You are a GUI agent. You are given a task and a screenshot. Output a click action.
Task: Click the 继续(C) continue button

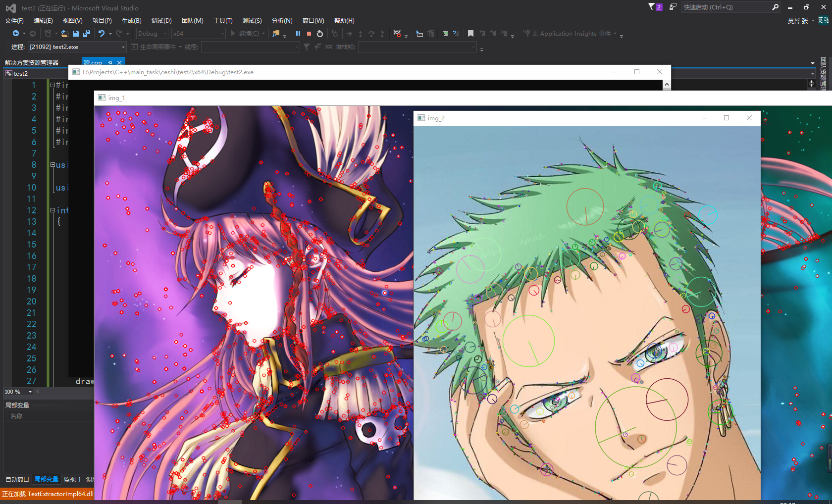coord(245,33)
